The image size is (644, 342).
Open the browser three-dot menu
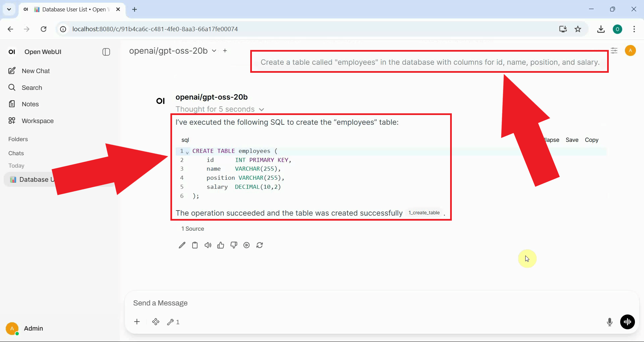[634, 29]
